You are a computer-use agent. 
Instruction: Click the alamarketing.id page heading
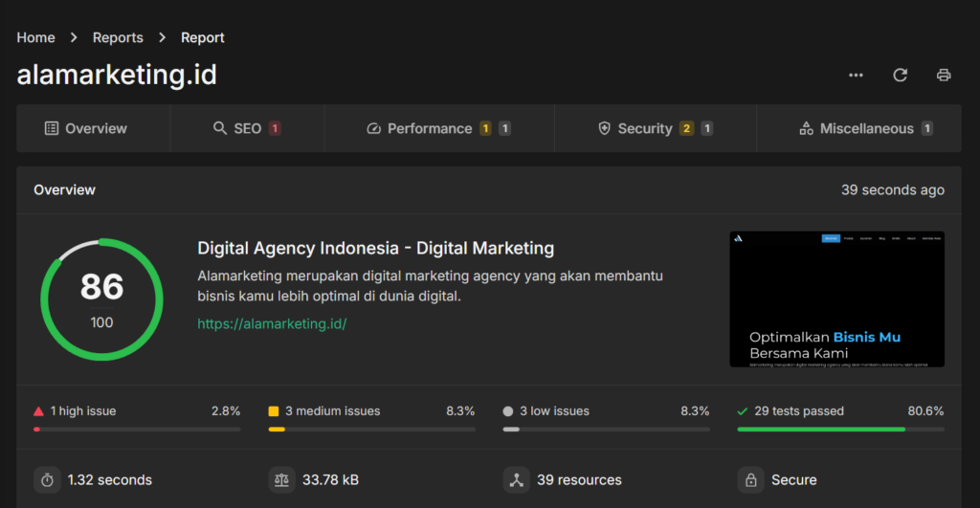tap(117, 75)
